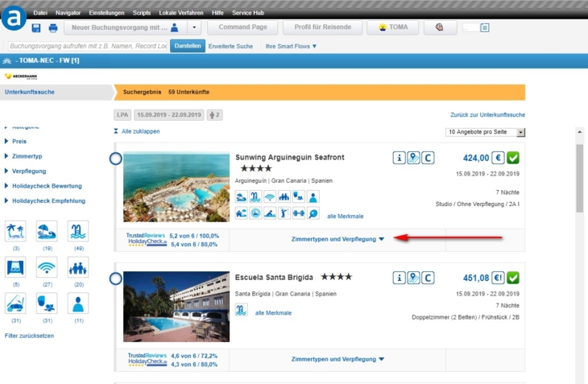Select radio button for Escuela Santa Brigida
Viewport: 588px width, 384px height.
click(x=115, y=279)
